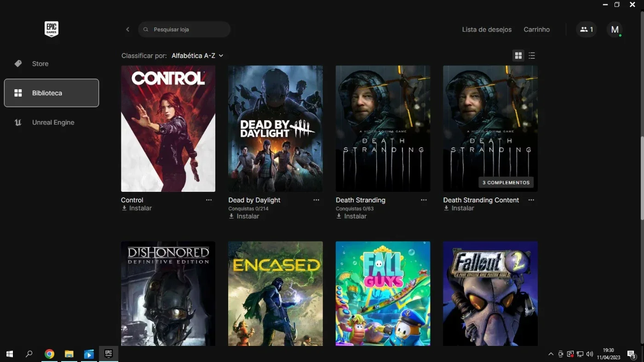Open the Fall Guys cover
This screenshot has width=644, height=362.
click(383, 293)
